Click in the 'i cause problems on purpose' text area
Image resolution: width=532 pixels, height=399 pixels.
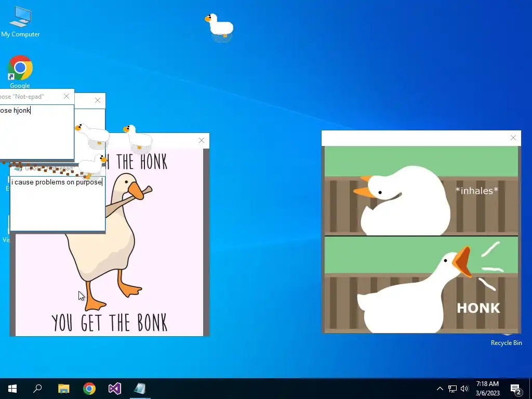click(x=57, y=203)
